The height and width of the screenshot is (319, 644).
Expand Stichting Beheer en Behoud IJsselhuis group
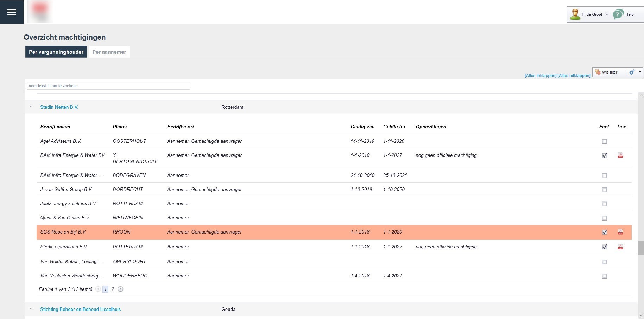click(31, 309)
